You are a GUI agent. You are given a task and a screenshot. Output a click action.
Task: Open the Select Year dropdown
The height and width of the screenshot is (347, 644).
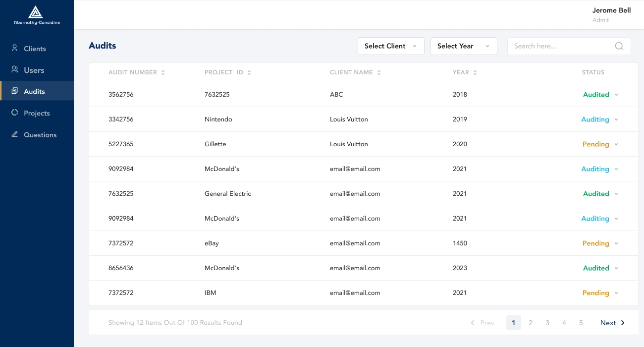tap(463, 46)
